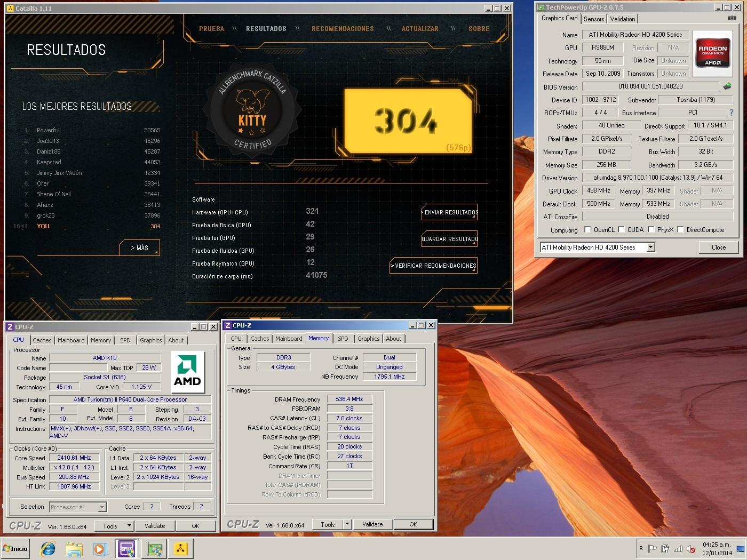Screen dimensions: 747x560
Task: Open Caches tab in left CPU-Z window
Action: 42,340
